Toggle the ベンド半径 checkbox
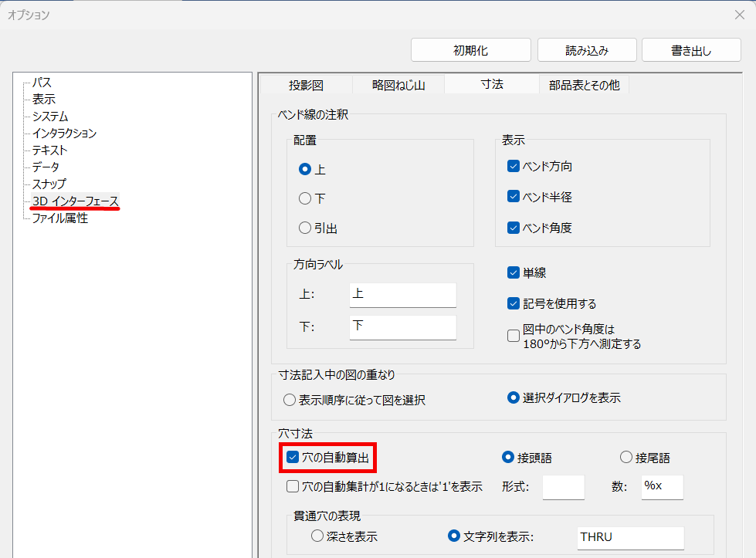The image size is (756, 558). 514,197
